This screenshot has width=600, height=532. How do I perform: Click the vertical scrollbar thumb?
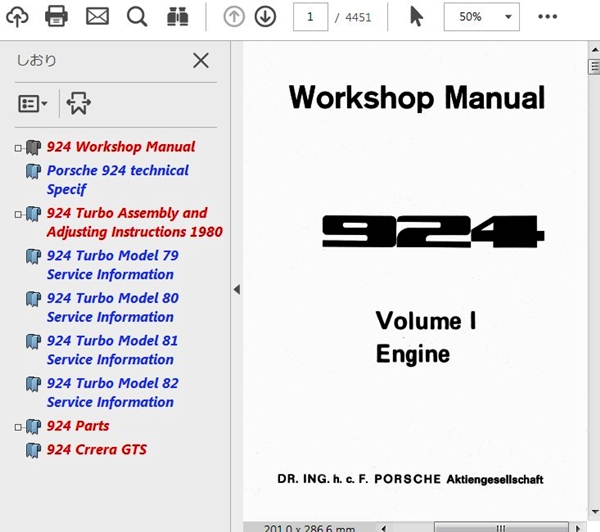tap(595, 67)
